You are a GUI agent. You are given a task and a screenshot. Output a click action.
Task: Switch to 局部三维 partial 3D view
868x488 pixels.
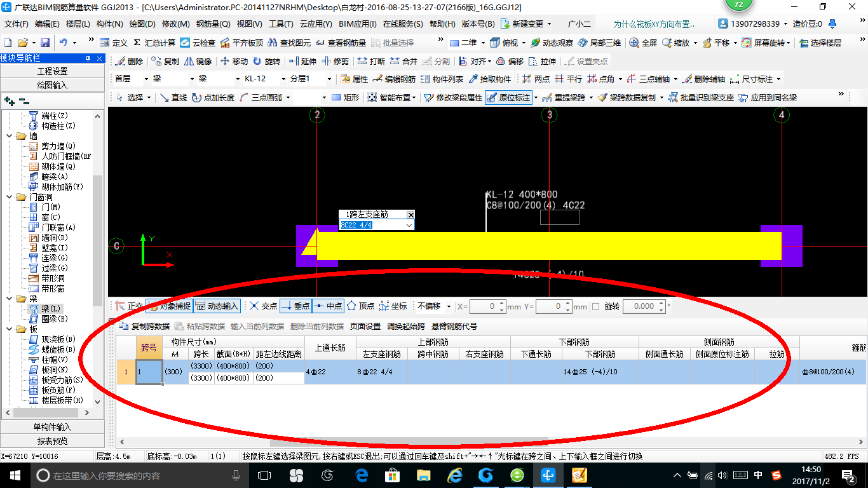click(599, 43)
